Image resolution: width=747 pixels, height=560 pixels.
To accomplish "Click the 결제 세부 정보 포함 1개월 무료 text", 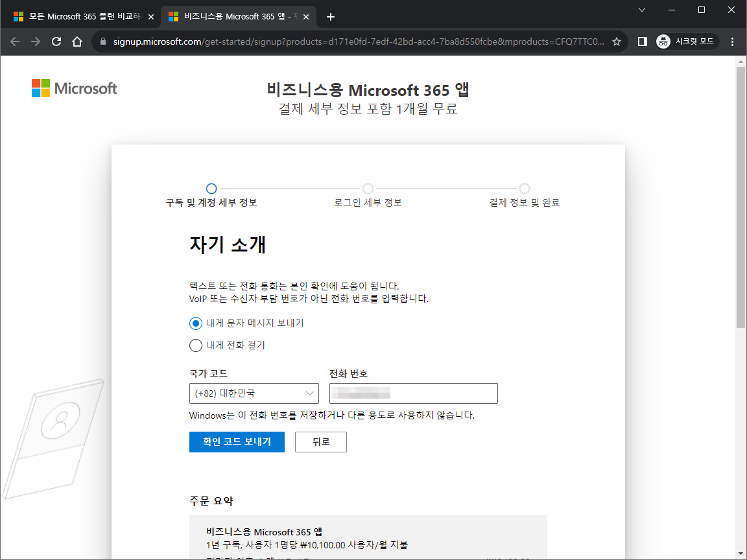I will (x=368, y=109).
